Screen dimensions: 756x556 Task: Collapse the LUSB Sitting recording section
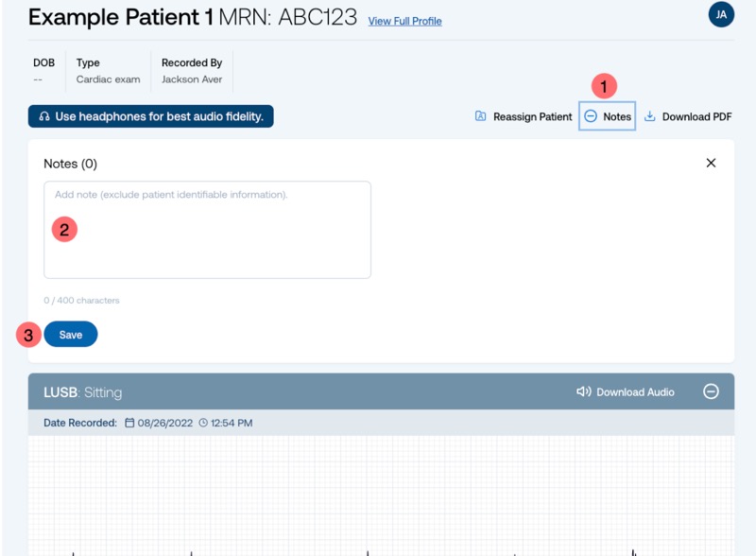711,391
